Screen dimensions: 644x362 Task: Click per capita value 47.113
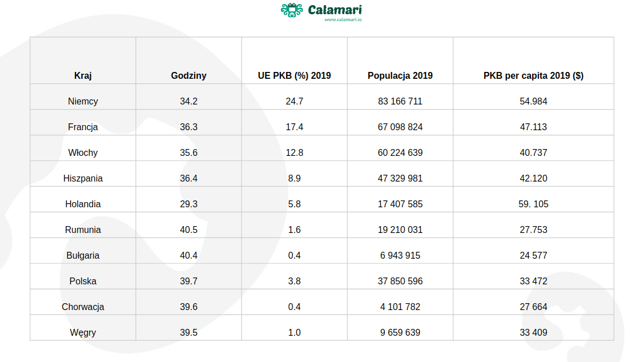click(x=533, y=127)
